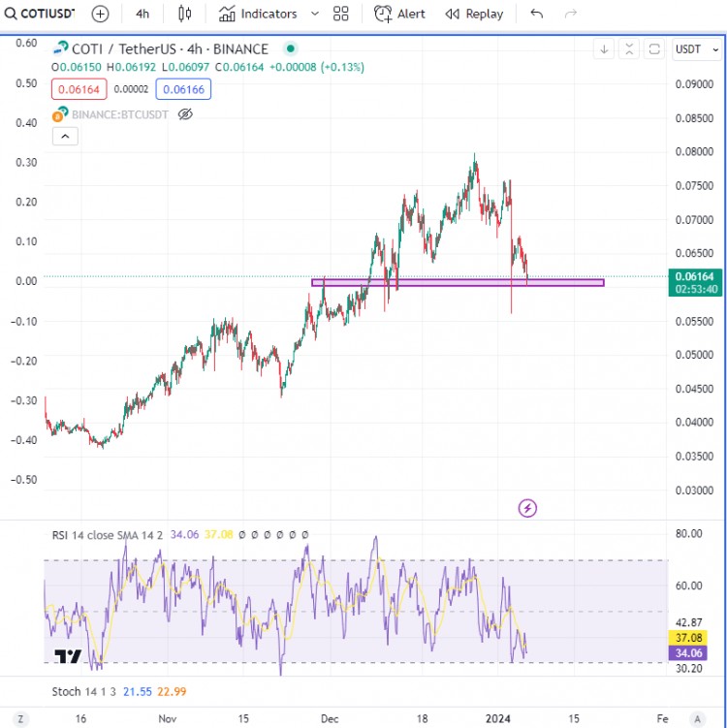Collapse the indicator legend chevron
Viewport: 727px width, 728px height.
(x=64, y=137)
